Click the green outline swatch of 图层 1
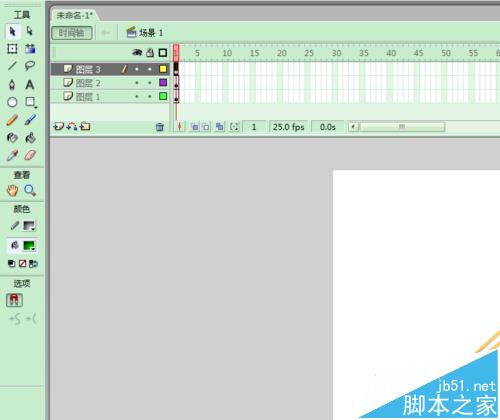This screenshot has height=420, width=500. [163, 96]
